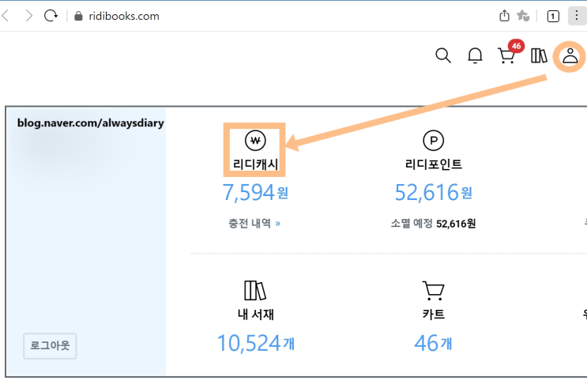Screen dimensions: 587x392
Task: Open the account profile icon
Action: (x=570, y=56)
